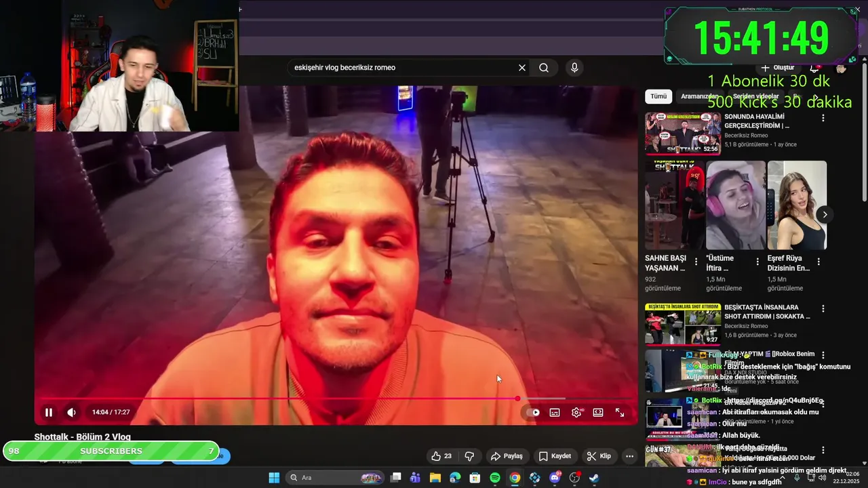The image size is (868, 488).
Task: Open YouTube notifications bell
Action: (815, 68)
